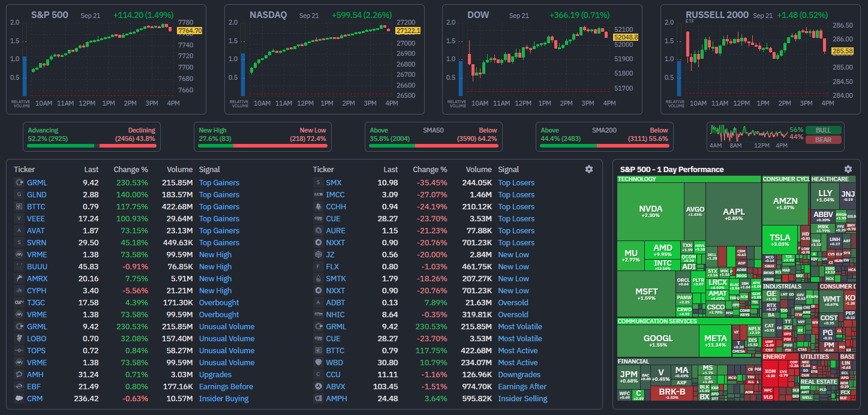Click the AMH company logo icon
Screen dimensions: 868x415
coord(19,374)
